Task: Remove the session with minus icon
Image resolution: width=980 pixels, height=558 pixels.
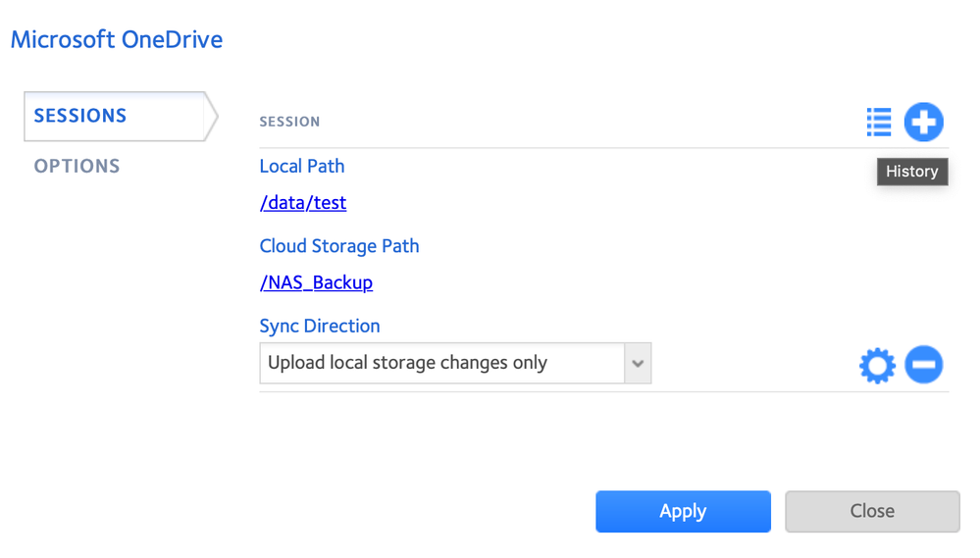Action: tap(924, 364)
